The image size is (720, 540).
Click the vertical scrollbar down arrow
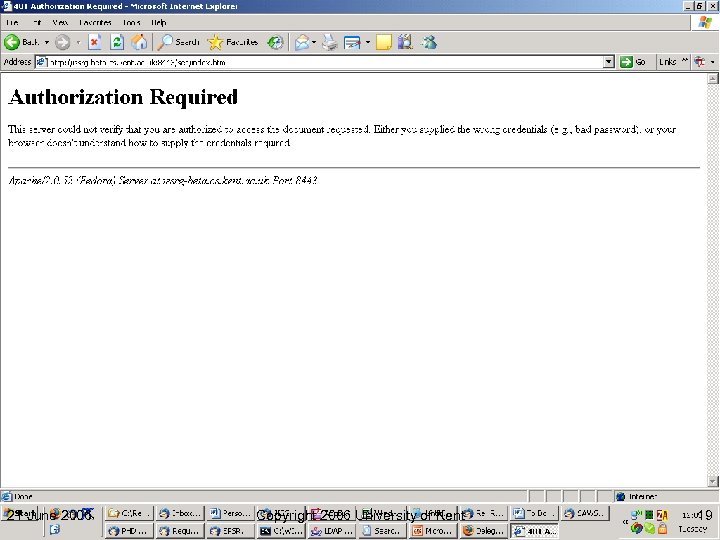coord(713,481)
